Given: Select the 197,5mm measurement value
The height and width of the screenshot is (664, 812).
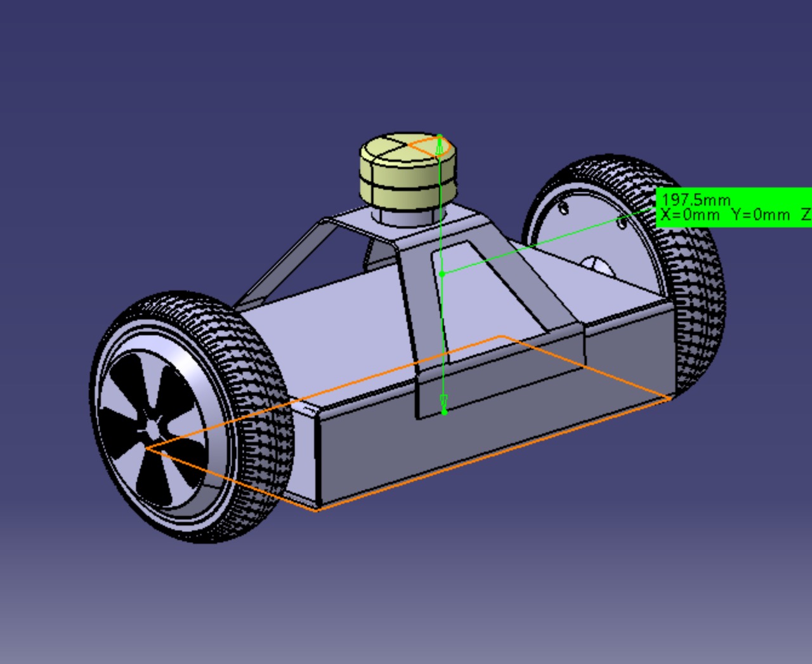Looking at the screenshot, I should [696, 201].
